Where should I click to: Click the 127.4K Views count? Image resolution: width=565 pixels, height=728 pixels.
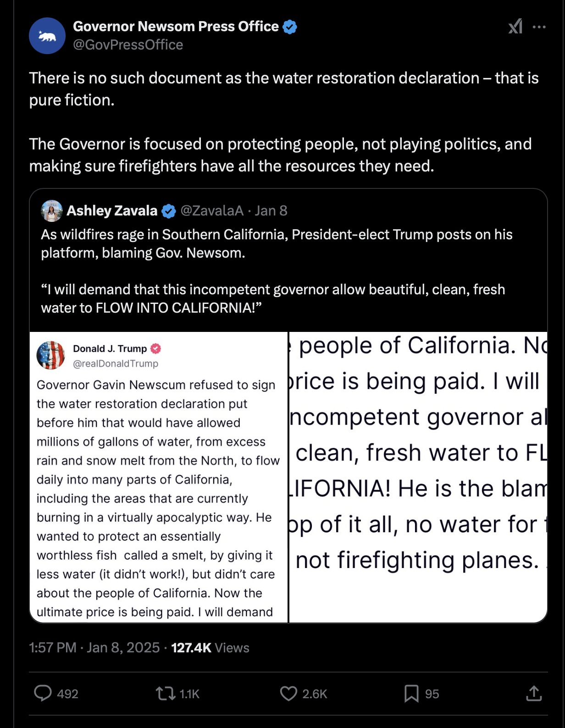tap(210, 648)
